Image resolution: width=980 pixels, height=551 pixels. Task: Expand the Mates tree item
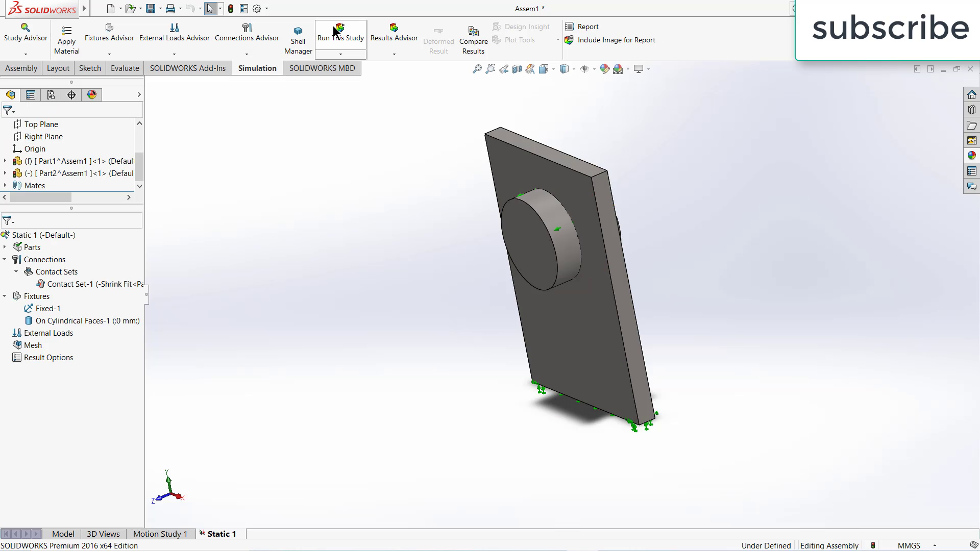coord(5,185)
